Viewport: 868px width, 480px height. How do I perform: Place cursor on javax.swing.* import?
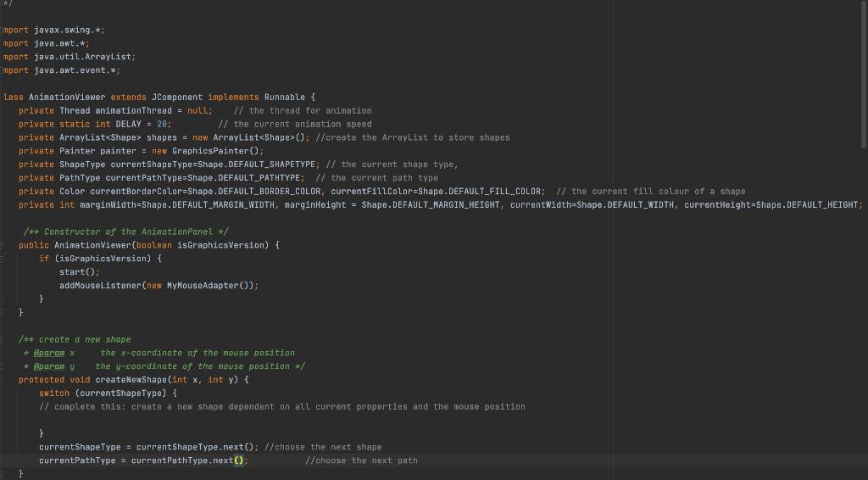[70, 30]
